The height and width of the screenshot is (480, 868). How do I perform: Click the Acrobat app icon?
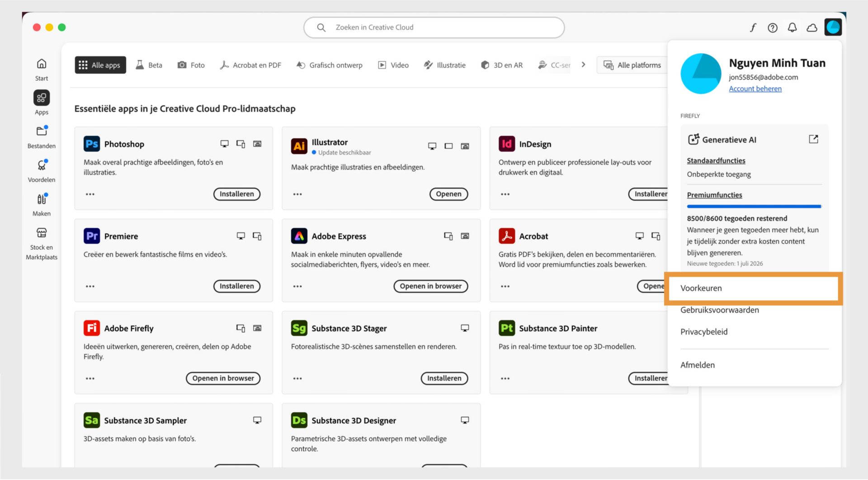[x=507, y=236]
